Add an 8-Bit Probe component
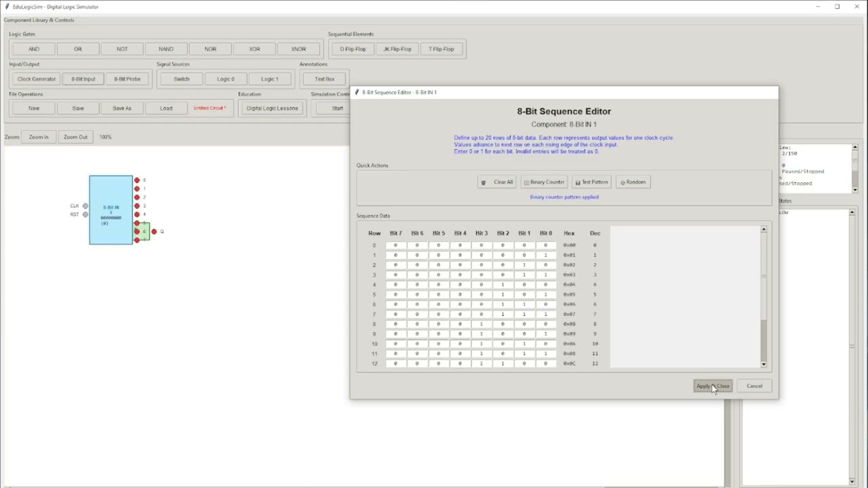The image size is (868, 488). [127, 79]
